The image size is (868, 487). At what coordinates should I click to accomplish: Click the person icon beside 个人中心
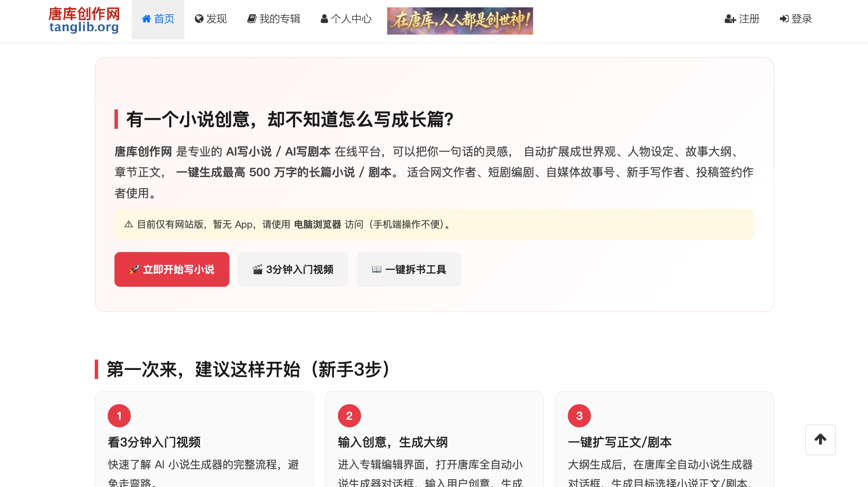click(324, 19)
